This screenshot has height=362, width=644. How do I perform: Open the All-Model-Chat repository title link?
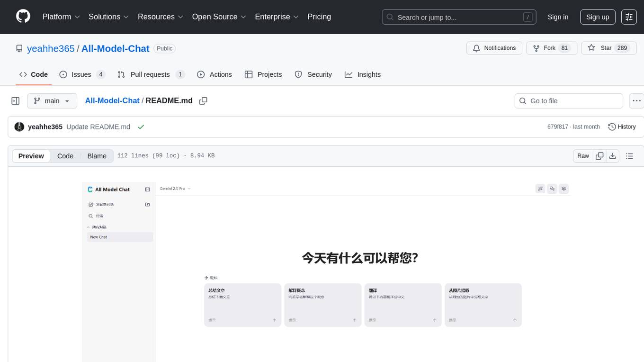(116, 48)
